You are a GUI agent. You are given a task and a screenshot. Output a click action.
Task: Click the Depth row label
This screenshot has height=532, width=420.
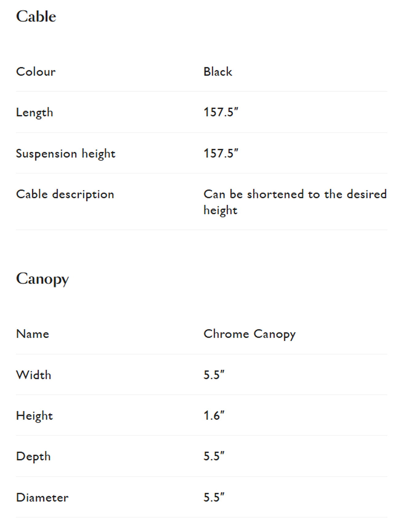point(33,457)
